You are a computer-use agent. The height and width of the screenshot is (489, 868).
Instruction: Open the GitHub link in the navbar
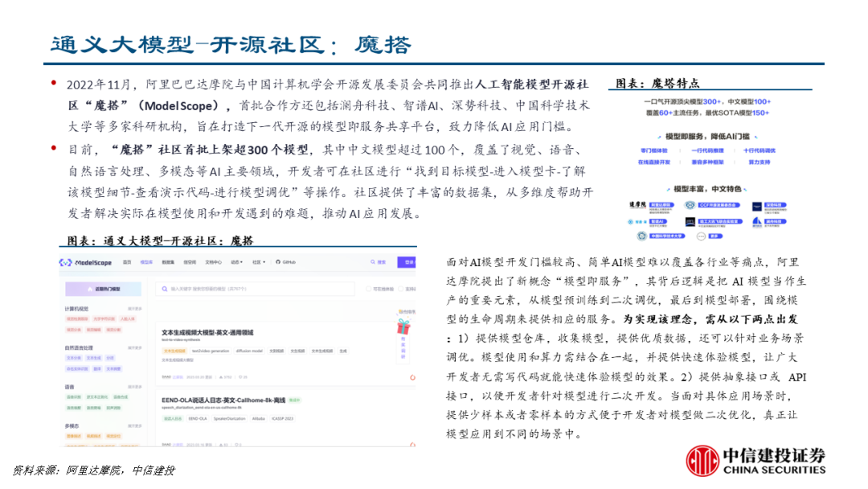point(285,262)
